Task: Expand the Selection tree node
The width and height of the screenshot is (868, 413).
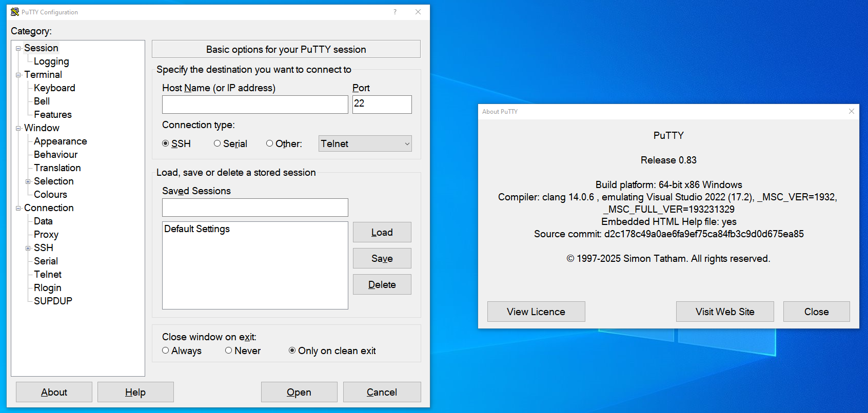Action: (x=28, y=181)
